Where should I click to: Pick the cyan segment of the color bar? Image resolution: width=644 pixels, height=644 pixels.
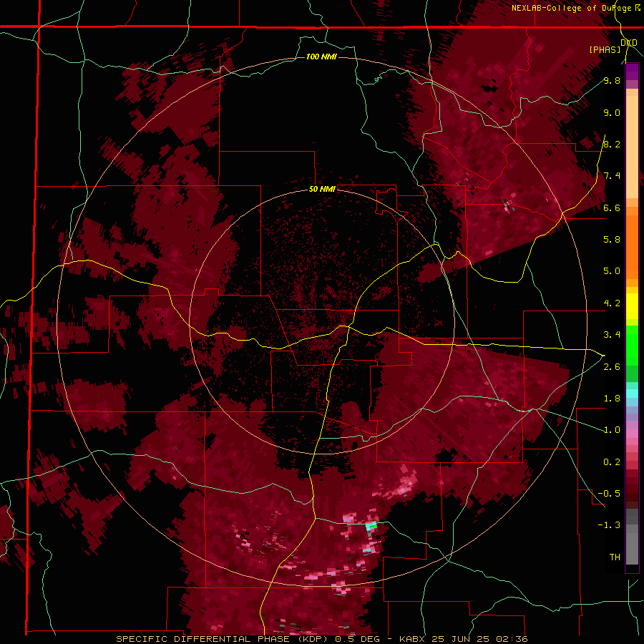[x=632, y=394]
